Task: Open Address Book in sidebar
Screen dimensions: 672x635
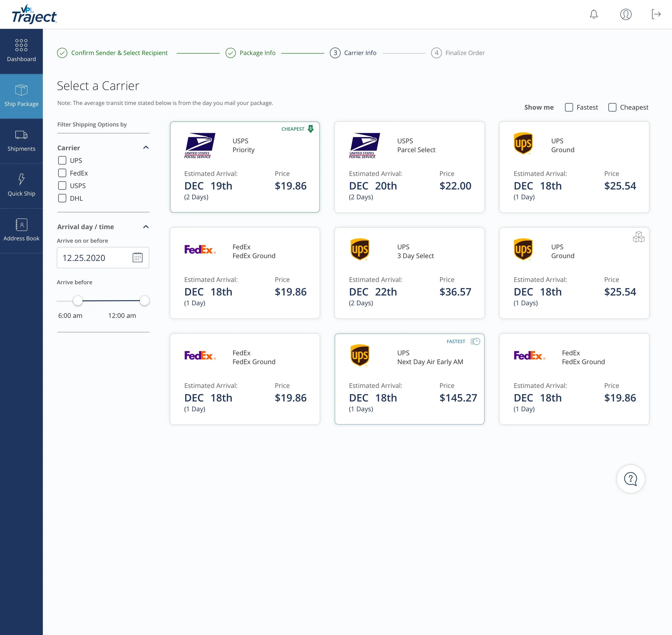Action: coord(21,230)
